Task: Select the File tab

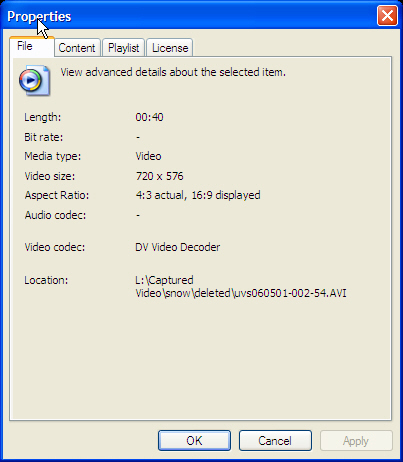Action: point(32,46)
